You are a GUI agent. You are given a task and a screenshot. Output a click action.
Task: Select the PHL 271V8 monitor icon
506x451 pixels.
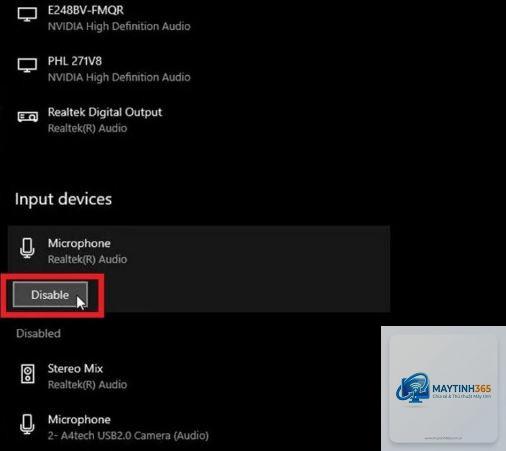(27, 65)
